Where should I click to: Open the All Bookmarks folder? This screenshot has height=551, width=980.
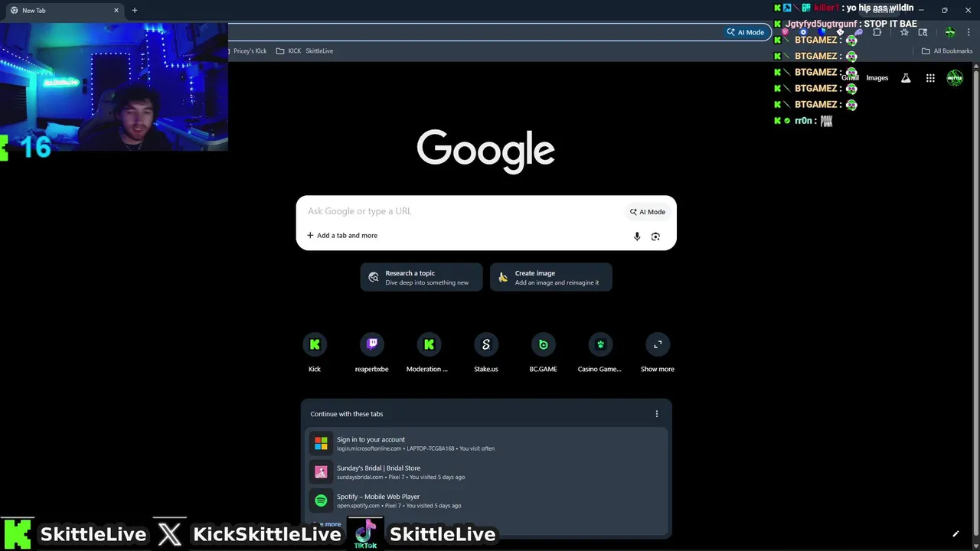(x=947, y=51)
